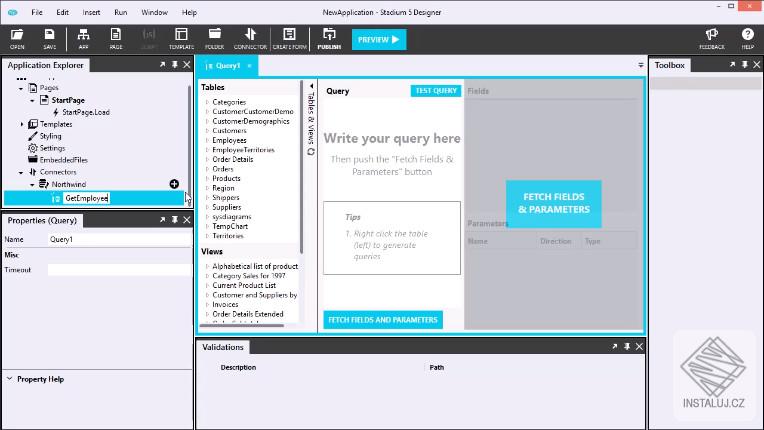Undock the Validations panel

[615, 346]
